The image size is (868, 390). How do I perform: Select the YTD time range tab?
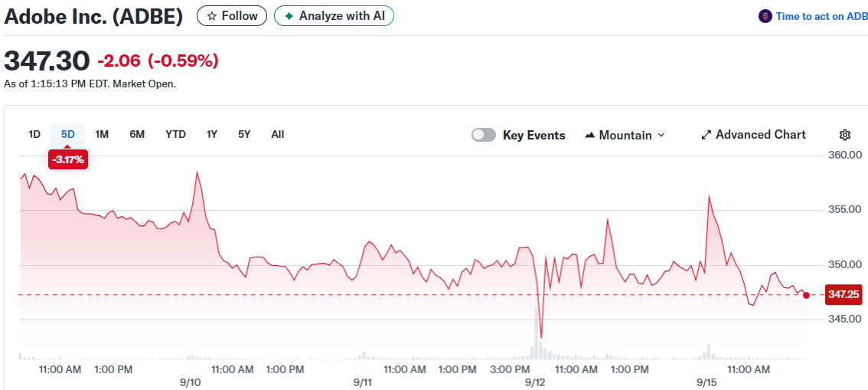(x=175, y=134)
